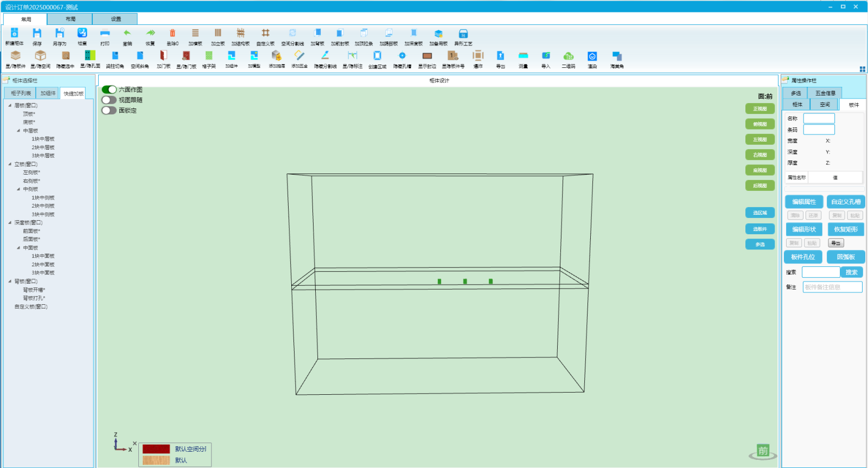Click the 显/隐标注 show/hide dimensions icon
This screenshot has width=868, height=468.
353,56
